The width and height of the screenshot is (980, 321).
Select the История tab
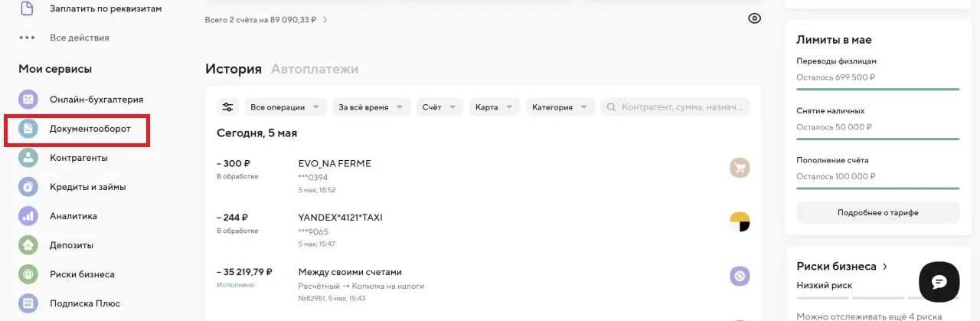coord(233,69)
